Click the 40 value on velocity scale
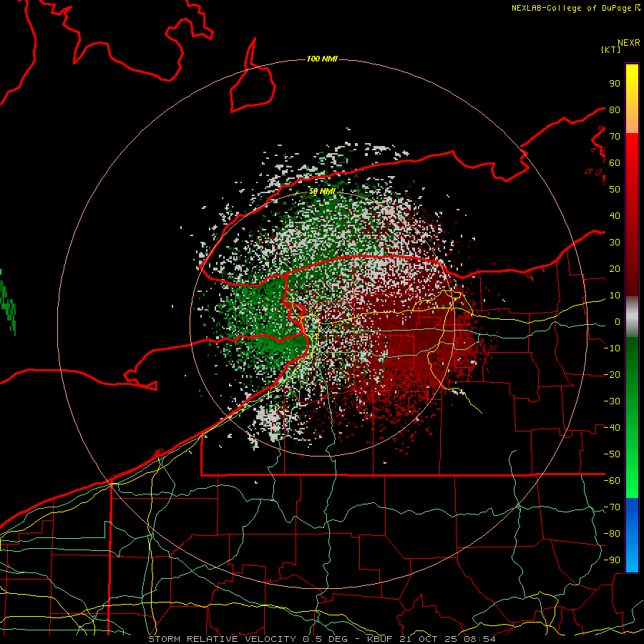Viewport: 644px width, 644px height. [615, 216]
